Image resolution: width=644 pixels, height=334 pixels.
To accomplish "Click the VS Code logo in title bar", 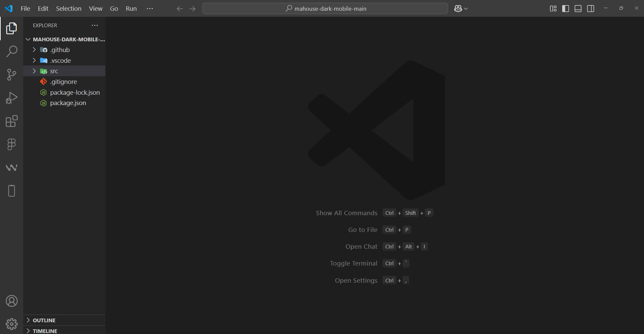I will (9, 8).
